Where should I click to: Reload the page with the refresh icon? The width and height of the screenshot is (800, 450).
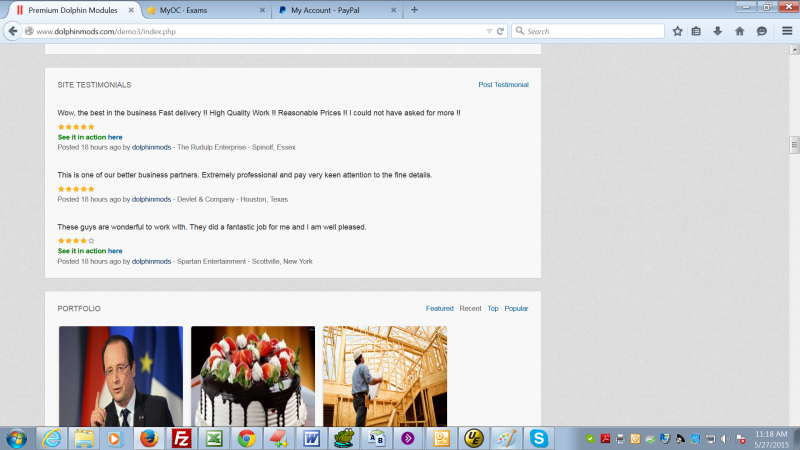point(501,31)
